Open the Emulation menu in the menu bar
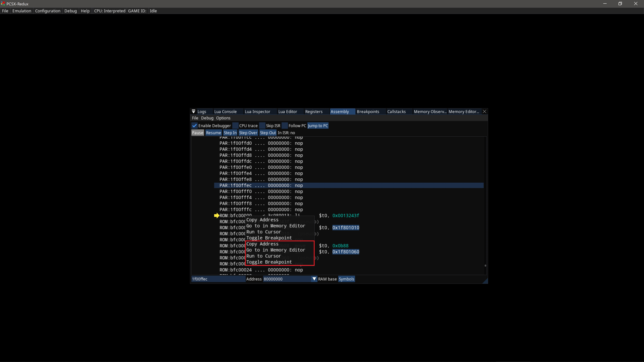This screenshot has width=644, height=362. (x=22, y=11)
